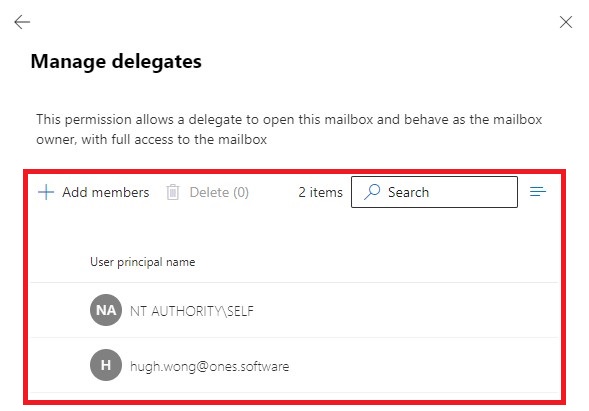Click the Manage delegates heading

coord(116,62)
